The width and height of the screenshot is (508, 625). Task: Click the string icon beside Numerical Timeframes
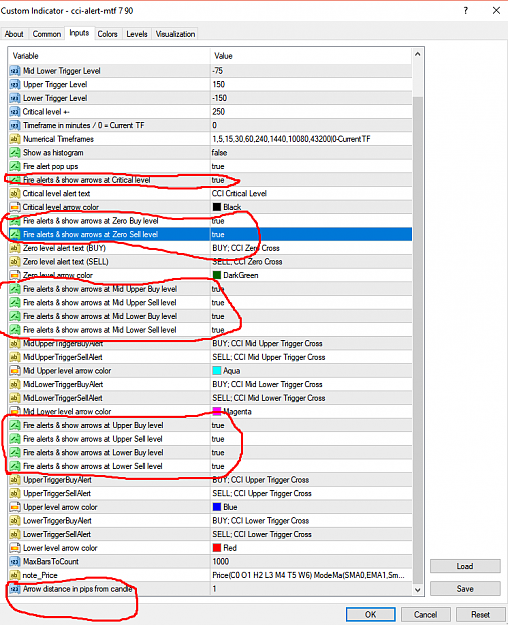tap(15, 139)
